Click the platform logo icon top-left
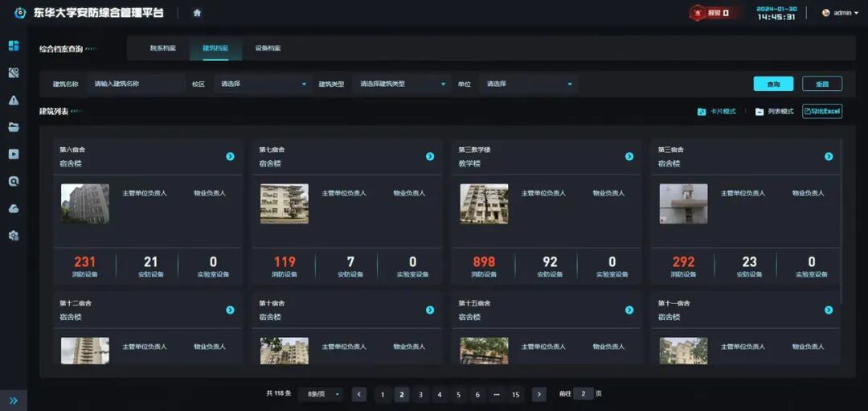This screenshot has width=868, height=411. pyautogui.click(x=20, y=13)
